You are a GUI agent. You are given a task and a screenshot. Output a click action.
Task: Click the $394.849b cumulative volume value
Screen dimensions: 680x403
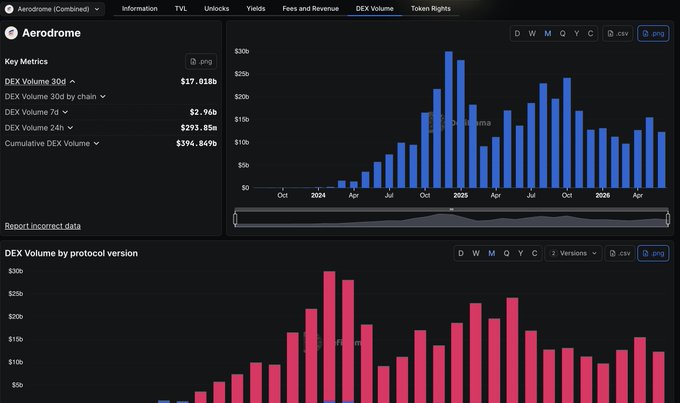tap(196, 144)
